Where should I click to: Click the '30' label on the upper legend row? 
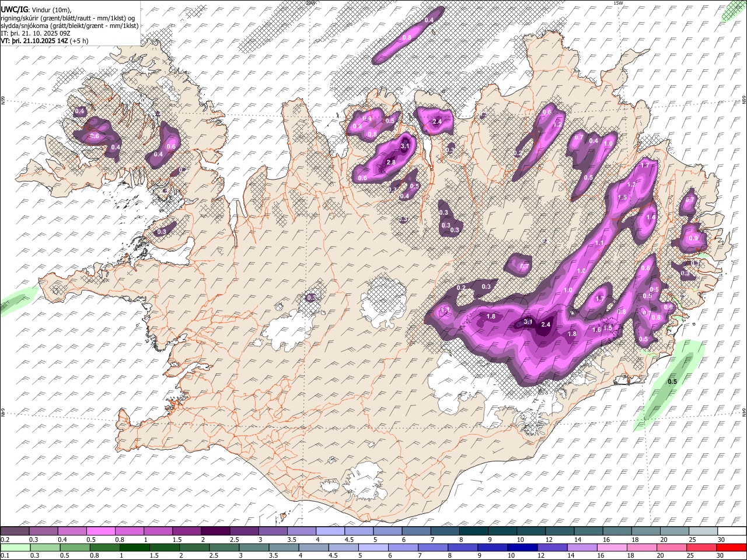tap(721, 539)
